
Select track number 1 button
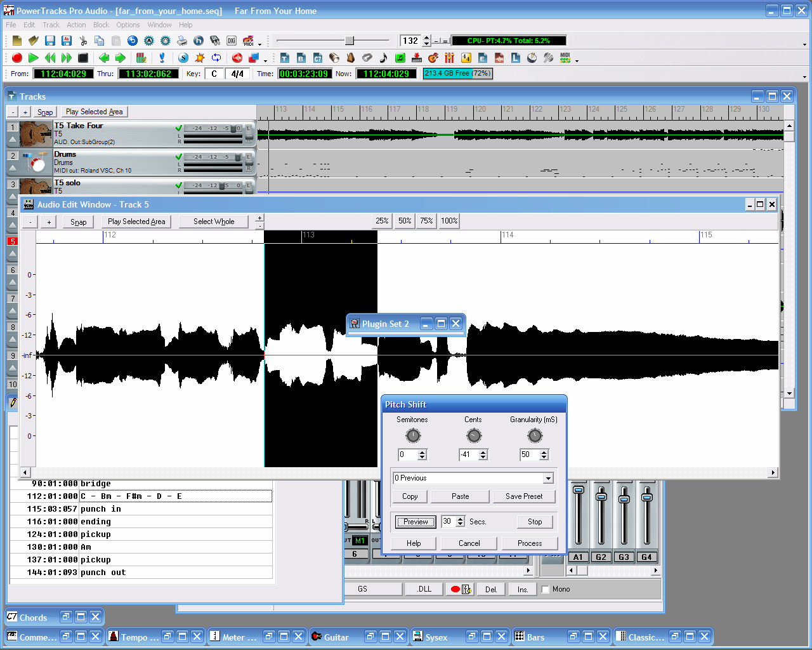click(13, 127)
